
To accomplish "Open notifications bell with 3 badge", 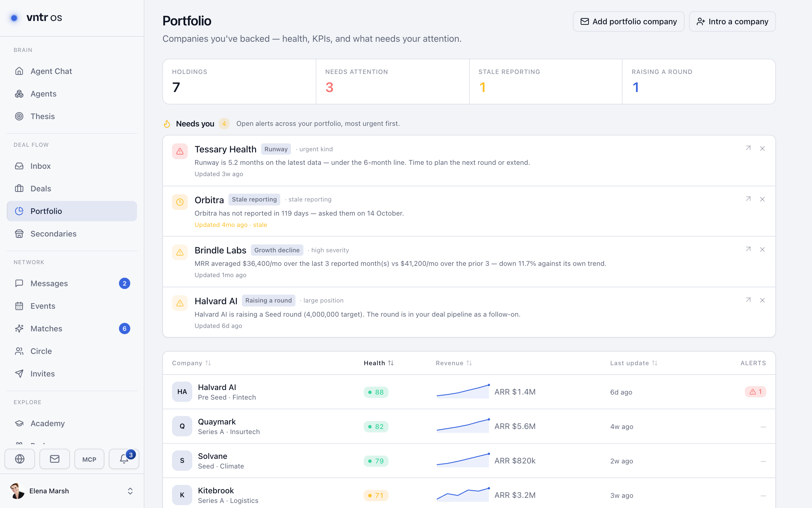I will [x=124, y=459].
